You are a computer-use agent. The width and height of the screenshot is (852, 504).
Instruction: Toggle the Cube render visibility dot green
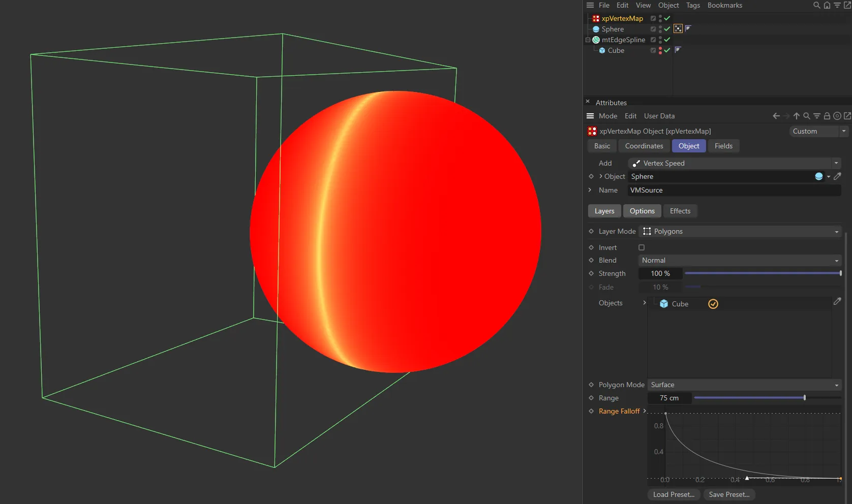point(660,52)
